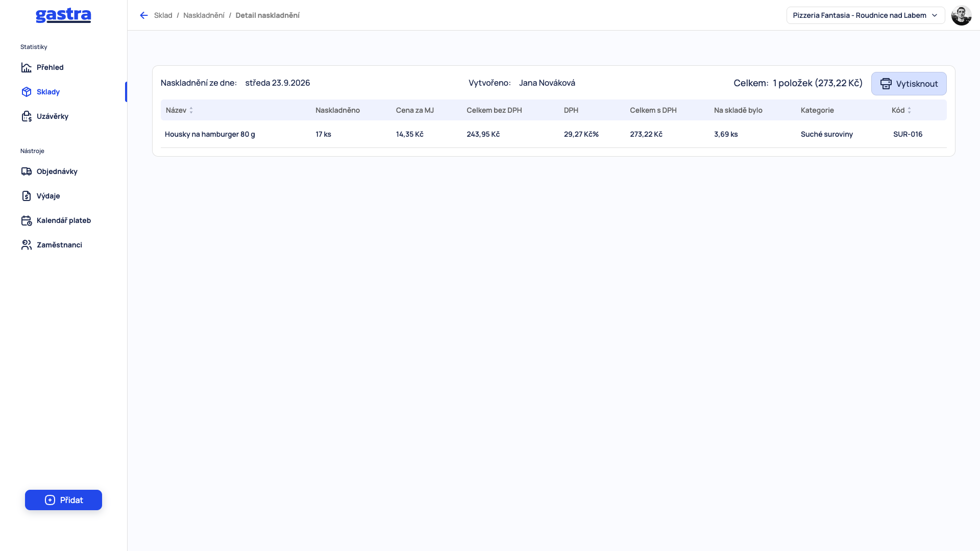
Task: Click the 3,69 ks stock value
Action: click(726, 134)
